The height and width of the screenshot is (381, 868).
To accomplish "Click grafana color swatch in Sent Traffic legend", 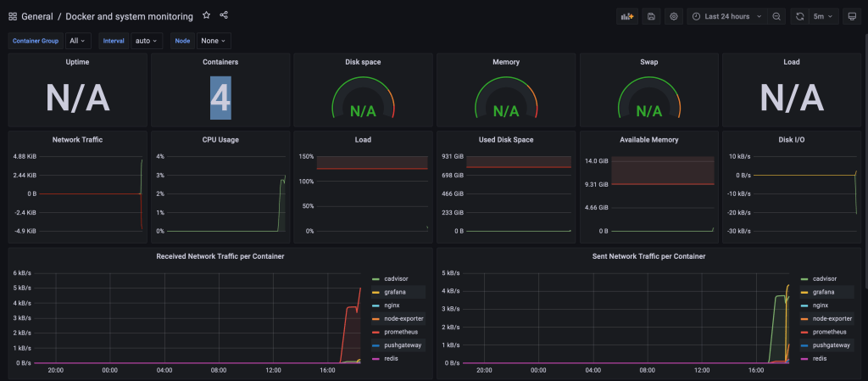I will point(804,292).
